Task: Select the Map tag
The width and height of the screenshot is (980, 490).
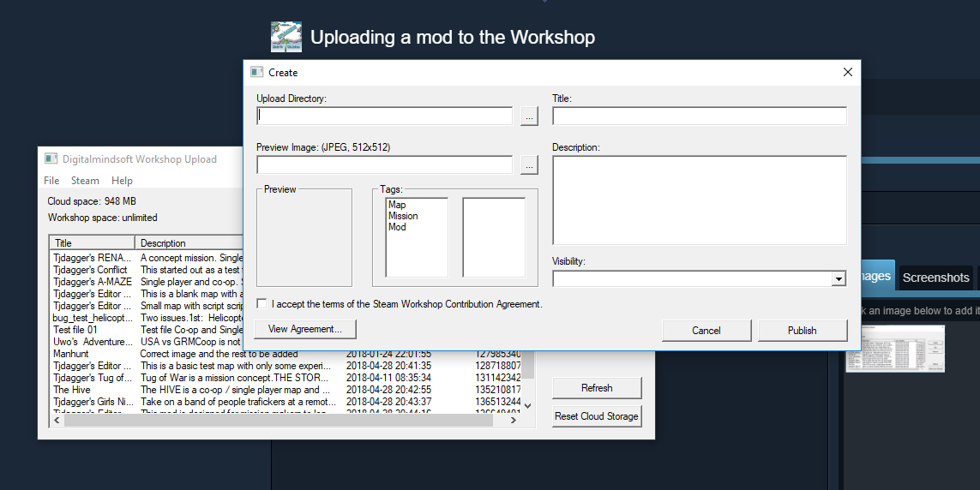Action: coord(397,205)
